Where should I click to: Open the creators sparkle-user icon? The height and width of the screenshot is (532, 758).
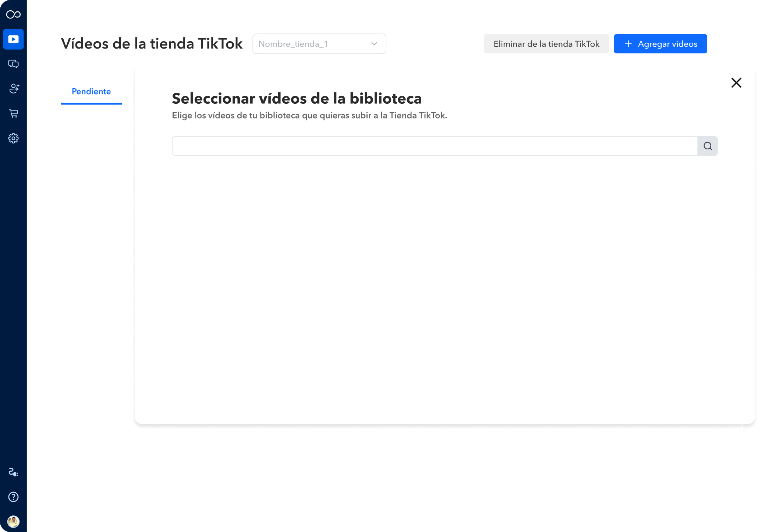(13, 89)
